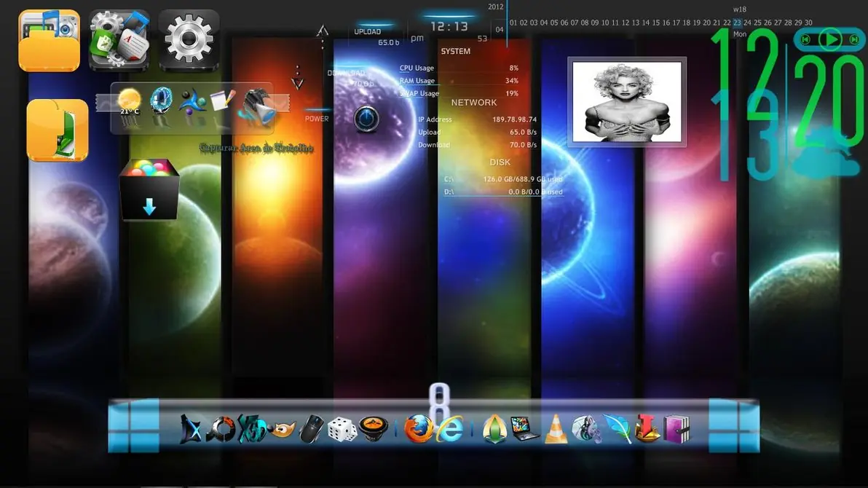Open the silver gear settings tile
868x488 pixels.
(189, 41)
